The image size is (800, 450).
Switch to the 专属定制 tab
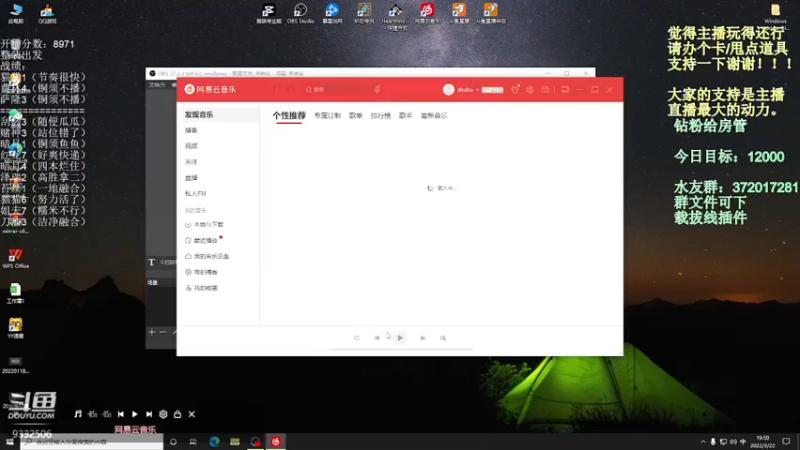point(327,116)
